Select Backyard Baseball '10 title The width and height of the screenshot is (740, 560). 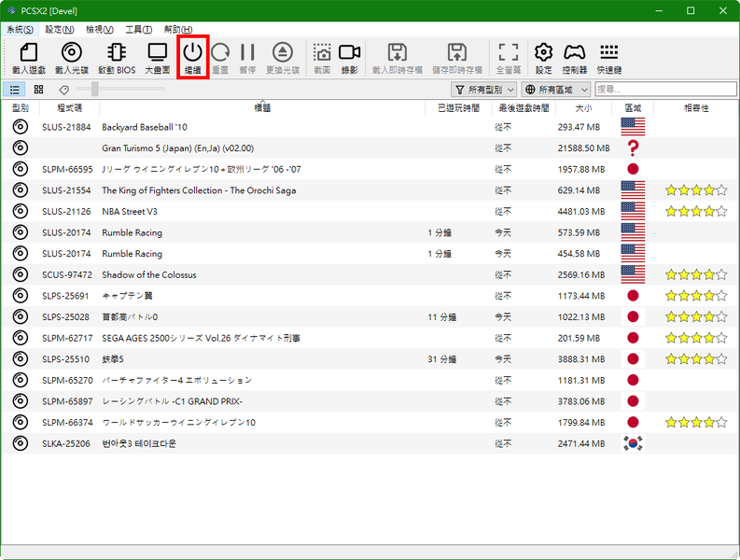coord(145,127)
